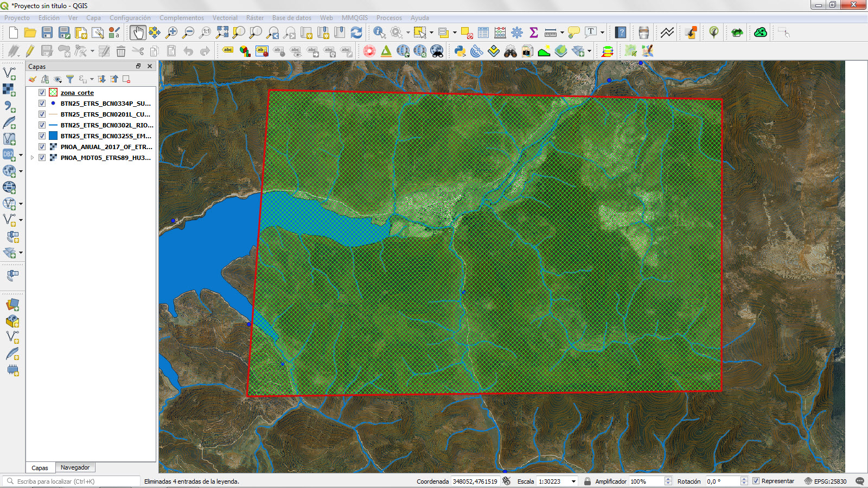Screen dimensions: 868x488
Task: Disable the Representar checkbox in status bar
Action: pos(755,481)
